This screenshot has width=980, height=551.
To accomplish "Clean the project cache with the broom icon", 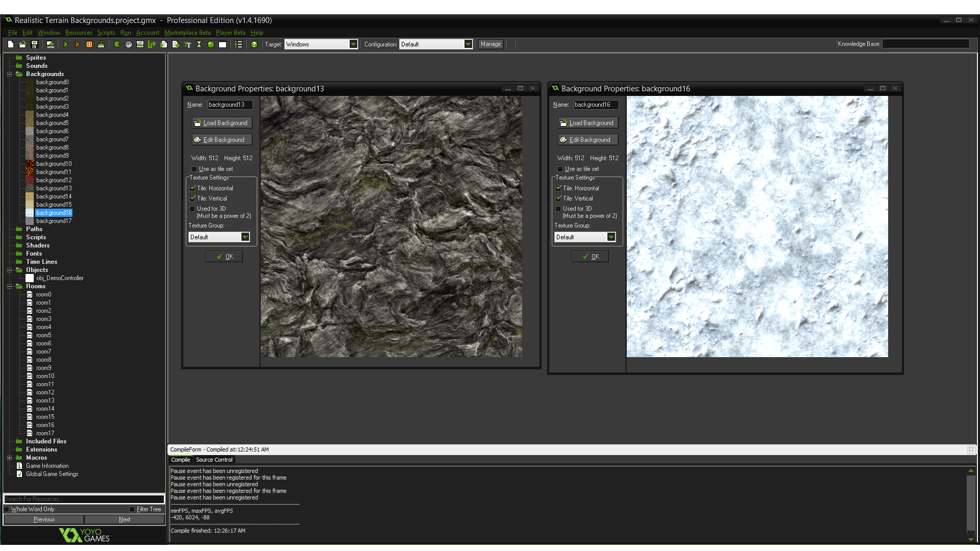I will point(101,44).
